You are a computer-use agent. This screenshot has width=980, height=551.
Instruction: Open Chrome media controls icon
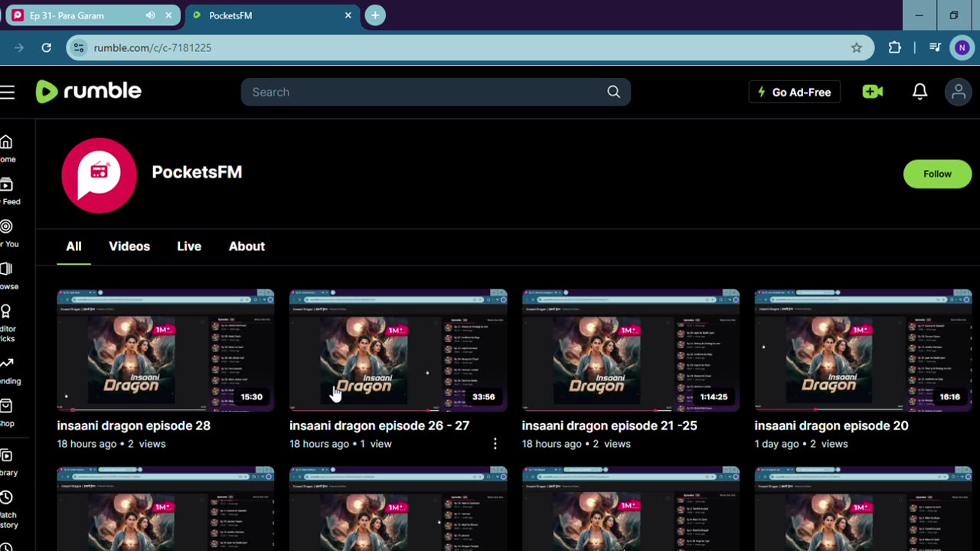pyautogui.click(x=935, y=47)
